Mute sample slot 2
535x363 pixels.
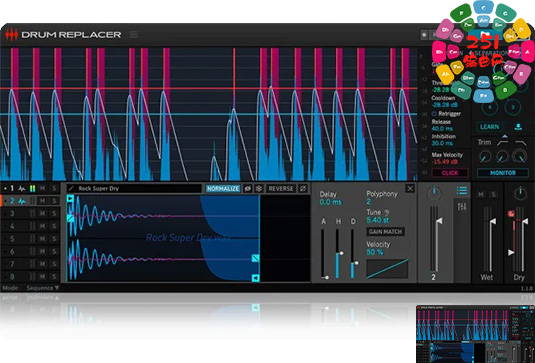[42, 201]
